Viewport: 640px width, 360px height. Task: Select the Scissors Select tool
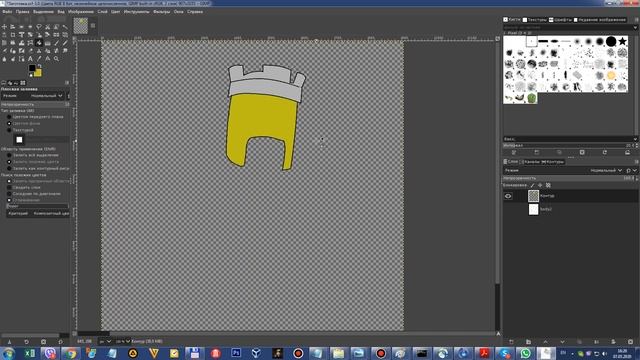click(x=47, y=27)
